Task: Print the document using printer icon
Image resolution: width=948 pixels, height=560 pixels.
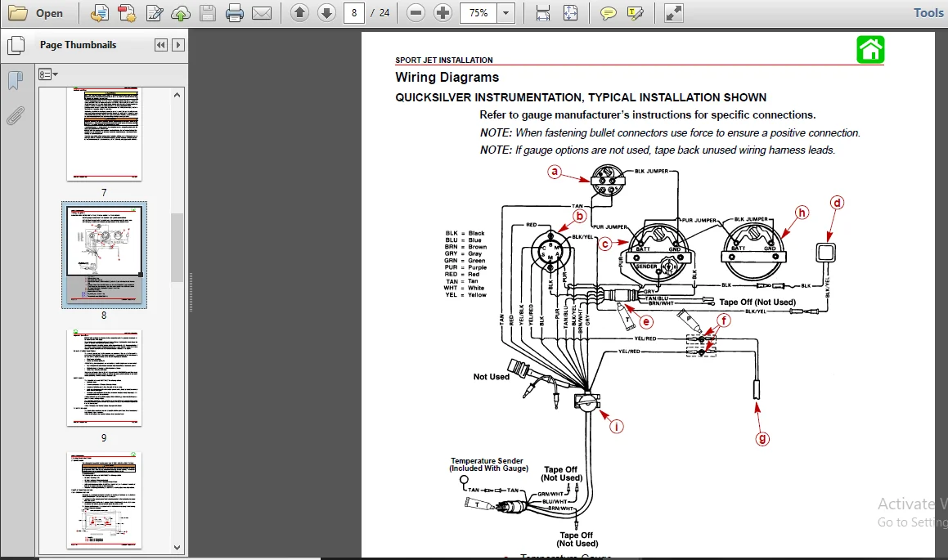Action: coord(235,13)
